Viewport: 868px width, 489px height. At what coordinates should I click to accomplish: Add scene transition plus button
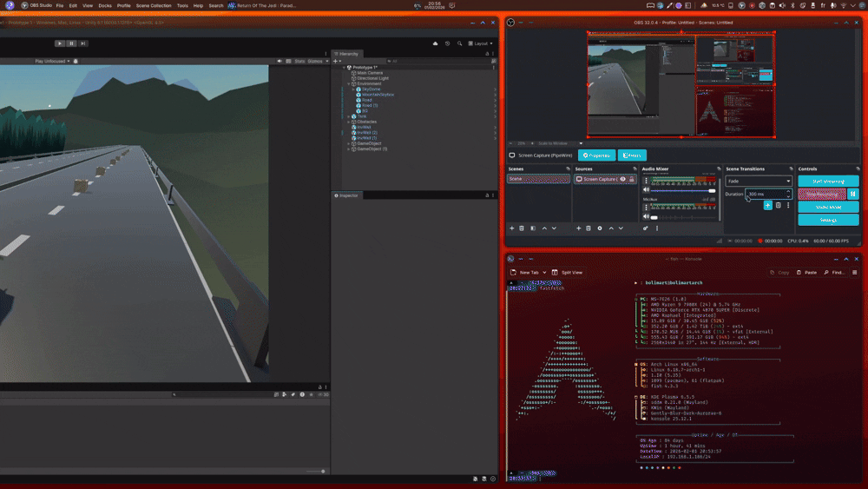click(x=768, y=206)
